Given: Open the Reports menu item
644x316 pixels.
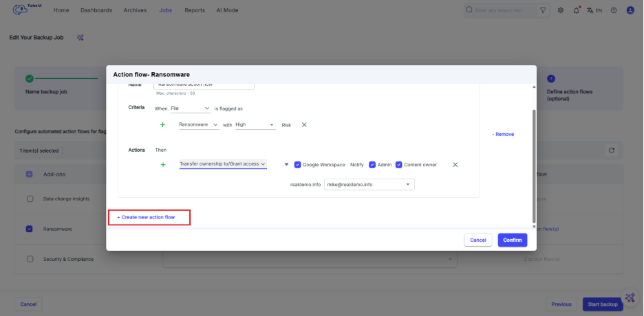Looking at the screenshot, I should click(x=195, y=10).
